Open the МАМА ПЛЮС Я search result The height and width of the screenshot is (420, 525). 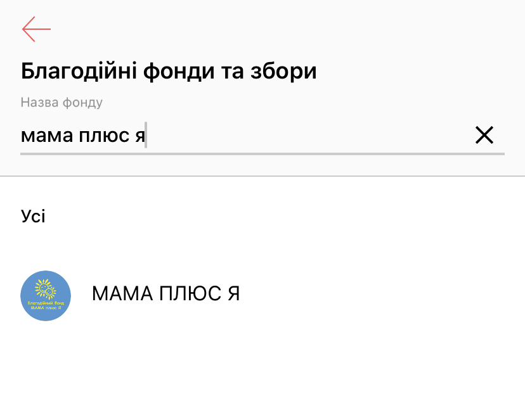click(x=166, y=294)
